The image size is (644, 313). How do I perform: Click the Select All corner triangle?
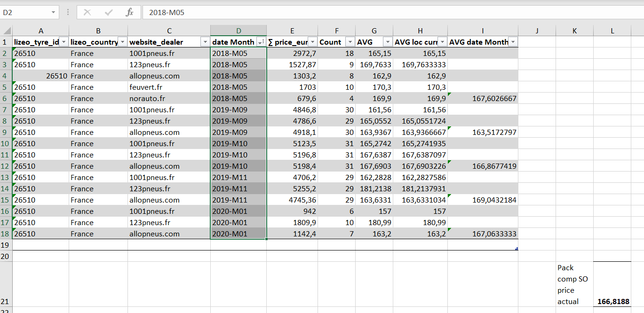6,31
